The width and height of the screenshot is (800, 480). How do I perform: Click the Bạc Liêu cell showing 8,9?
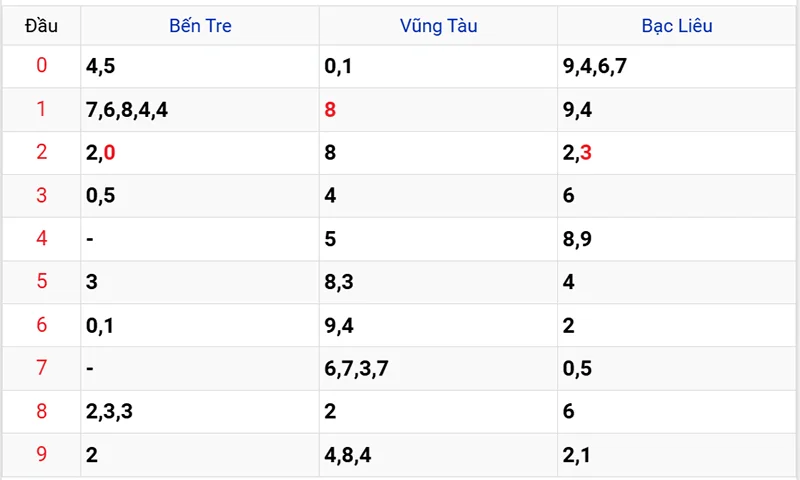(x=577, y=239)
